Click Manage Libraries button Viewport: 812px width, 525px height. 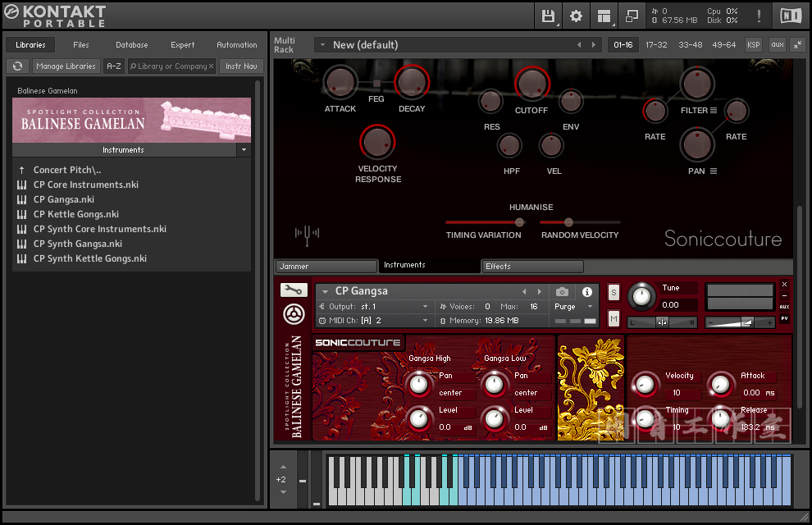click(66, 66)
